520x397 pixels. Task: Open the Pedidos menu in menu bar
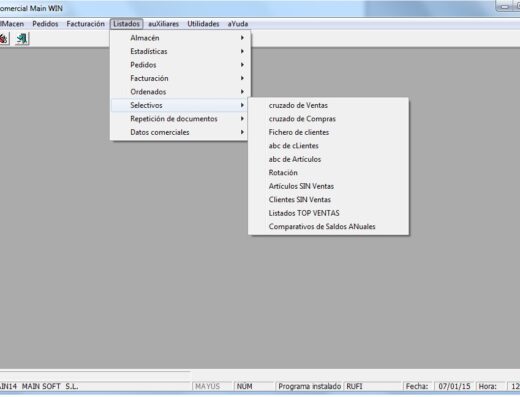45,24
